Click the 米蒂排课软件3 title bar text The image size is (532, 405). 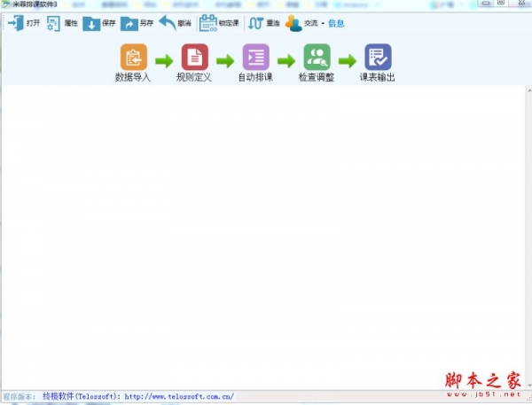coord(35,4)
